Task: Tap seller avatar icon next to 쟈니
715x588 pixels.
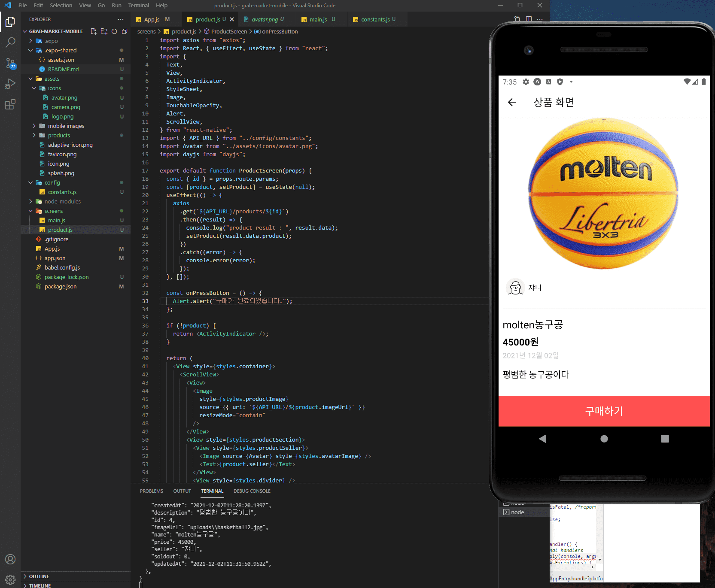Action: tap(515, 288)
